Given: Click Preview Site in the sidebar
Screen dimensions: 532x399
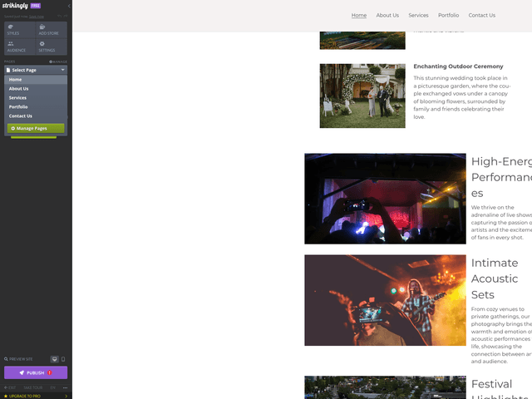Looking at the screenshot, I should coord(20,359).
